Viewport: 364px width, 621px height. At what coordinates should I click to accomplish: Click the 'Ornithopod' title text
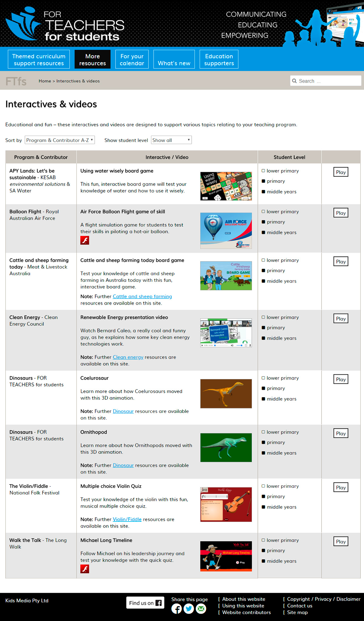94,432
